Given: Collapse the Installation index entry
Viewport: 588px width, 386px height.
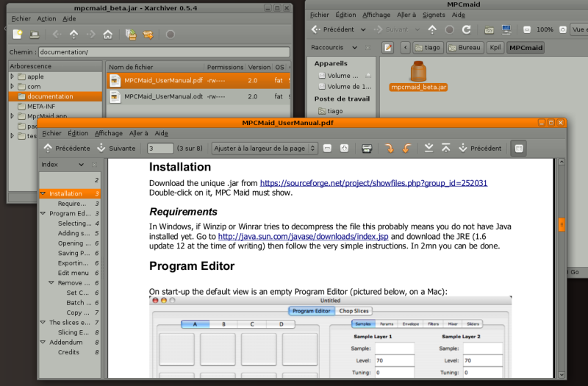Looking at the screenshot, I should coord(43,193).
